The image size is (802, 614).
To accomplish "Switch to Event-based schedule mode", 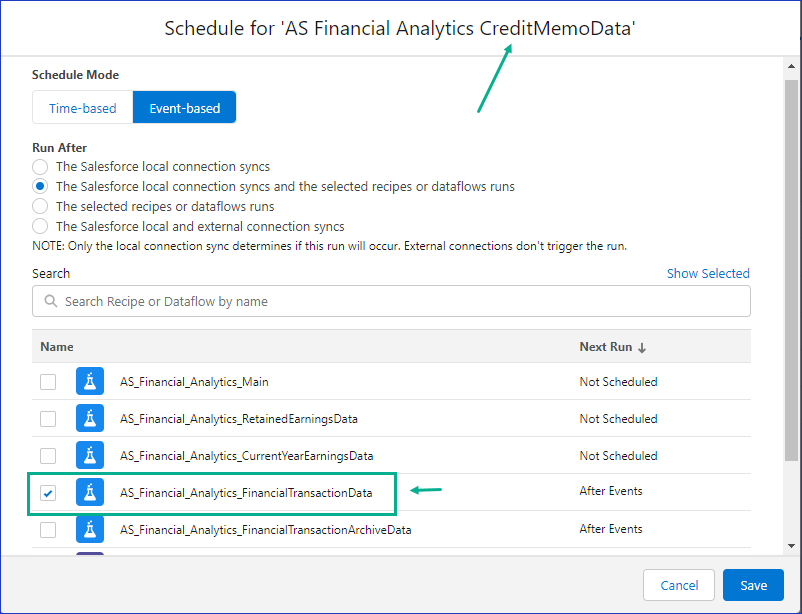I will [185, 107].
